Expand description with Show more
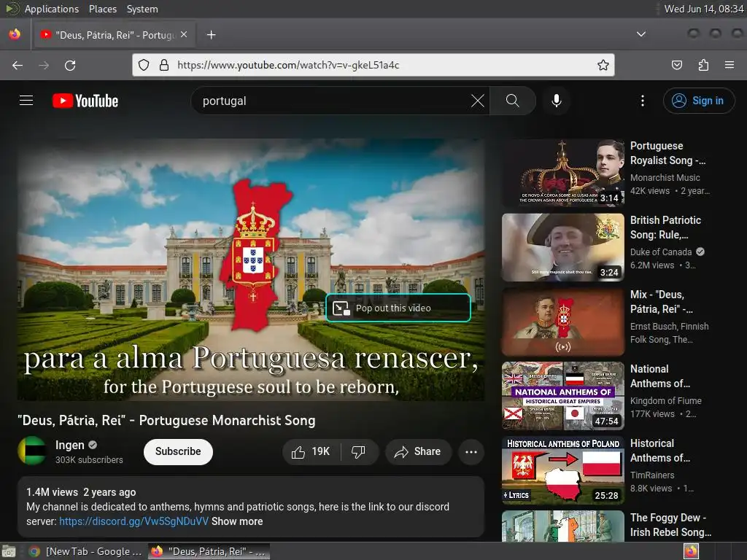The height and width of the screenshot is (560, 747). coord(237,521)
